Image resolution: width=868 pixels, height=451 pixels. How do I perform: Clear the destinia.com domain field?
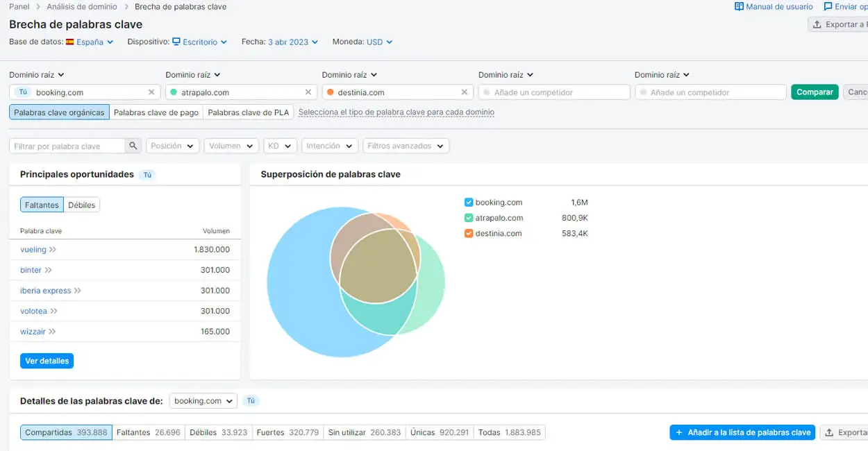click(465, 92)
